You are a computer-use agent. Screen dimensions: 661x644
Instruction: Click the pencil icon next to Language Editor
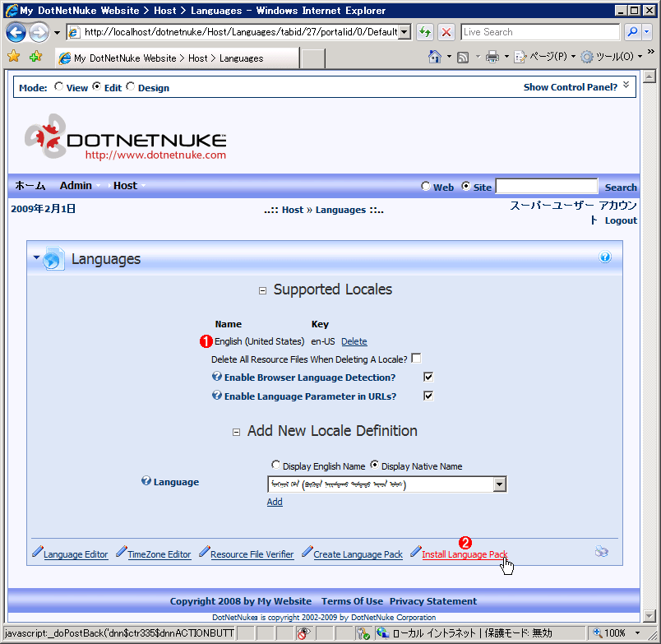pyautogui.click(x=38, y=551)
